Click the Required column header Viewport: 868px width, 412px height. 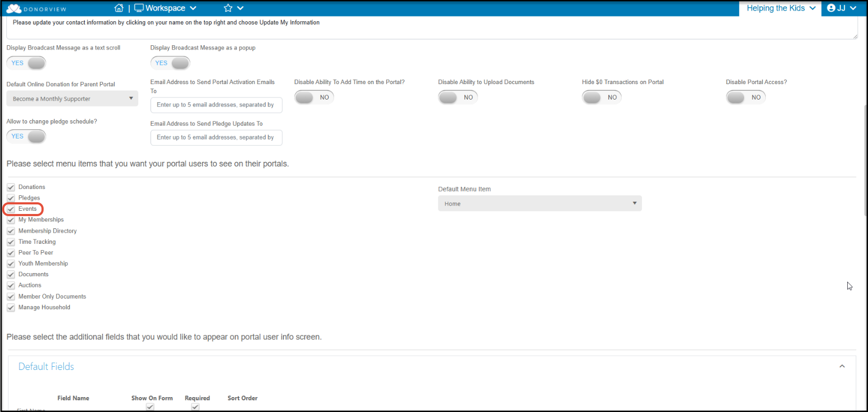click(x=197, y=398)
